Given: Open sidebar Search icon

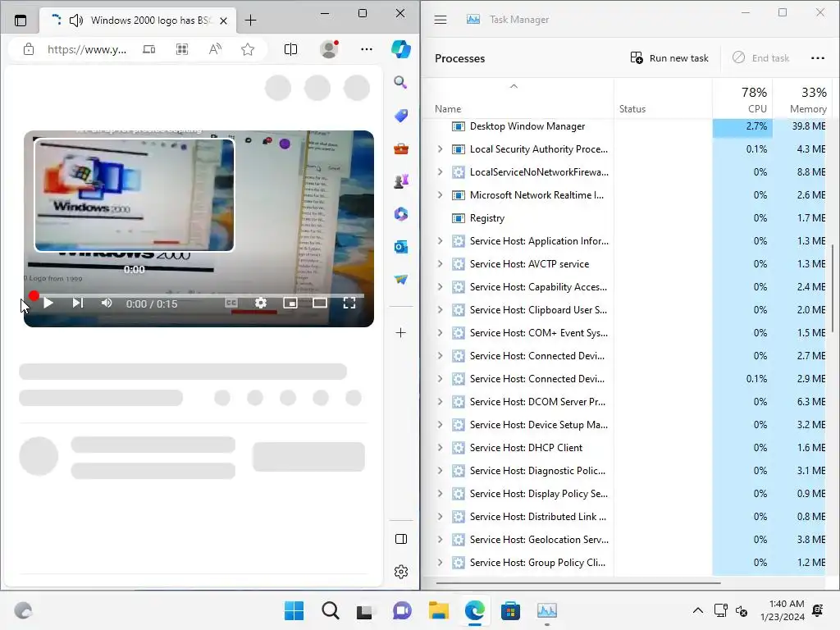Looking at the screenshot, I should tap(400, 82).
